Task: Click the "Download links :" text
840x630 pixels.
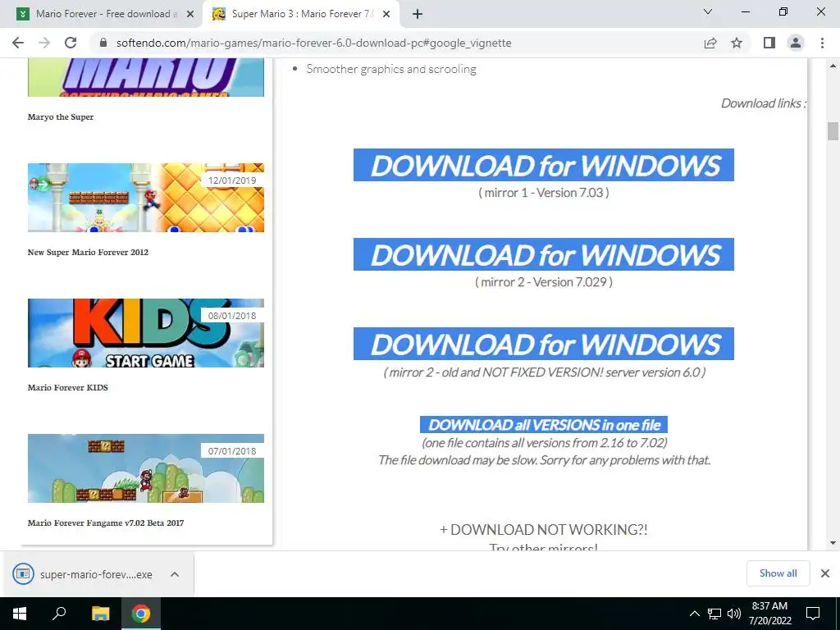Action: point(764,103)
